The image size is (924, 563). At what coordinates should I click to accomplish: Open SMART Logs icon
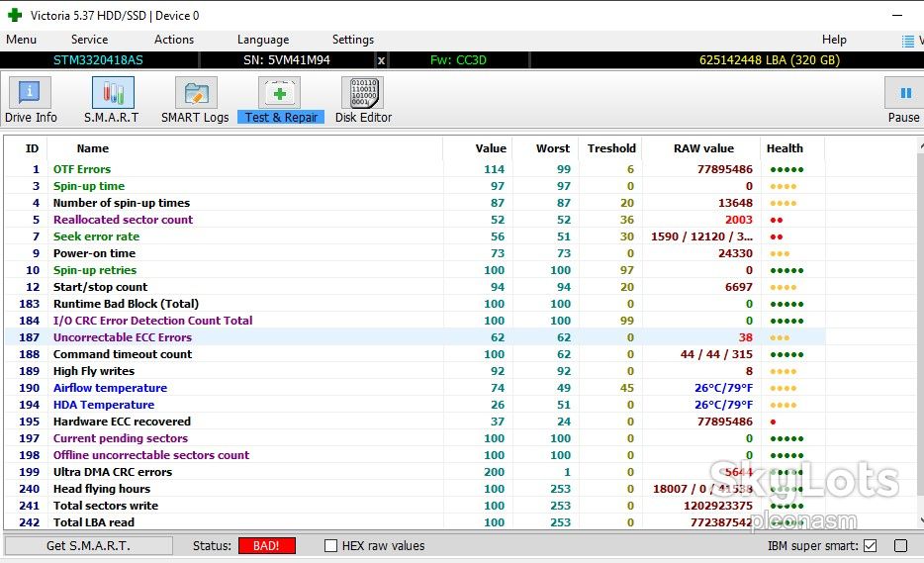click(x=196, y=93)
